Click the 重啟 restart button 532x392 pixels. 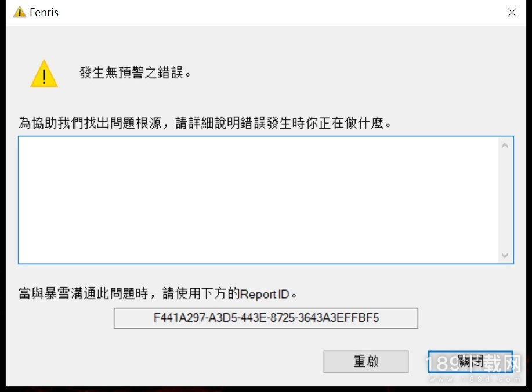pos(365,361)
